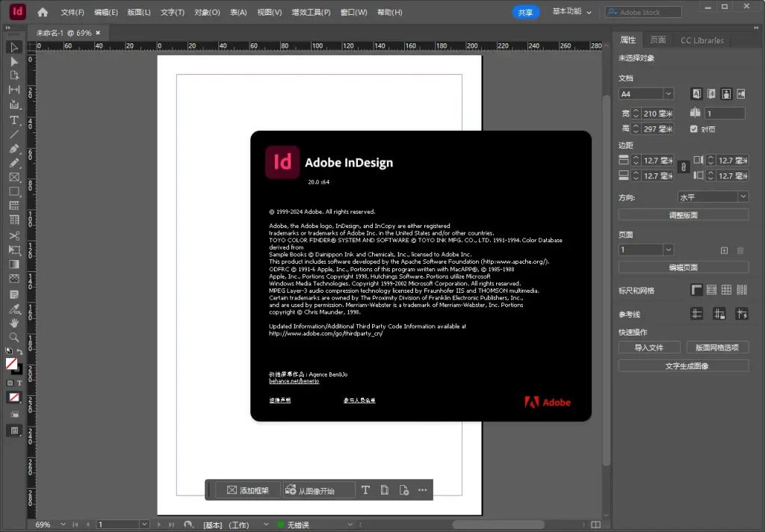
Task: Open the 对象(O) menu
Action: point(207,12)
